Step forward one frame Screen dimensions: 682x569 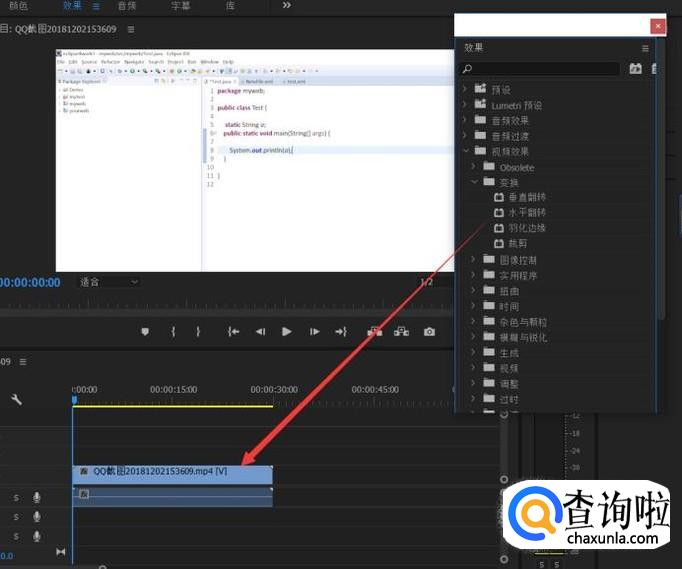click(x=314, y=332)
